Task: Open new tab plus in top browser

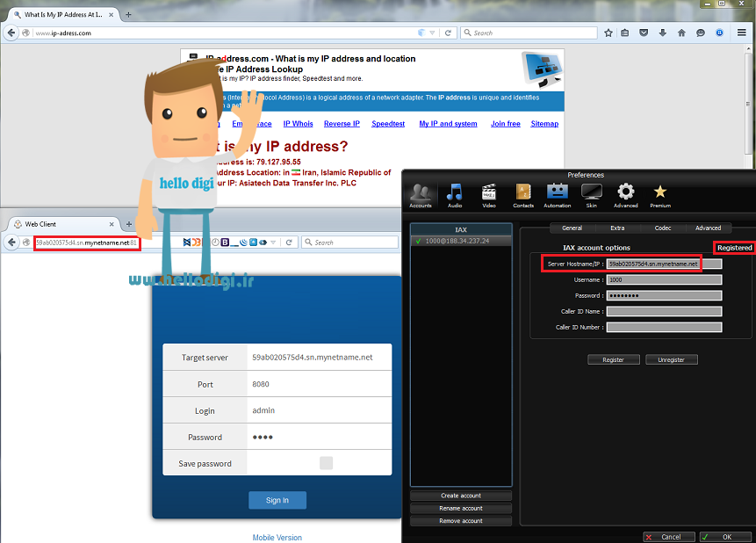Action: pos(128,14)
